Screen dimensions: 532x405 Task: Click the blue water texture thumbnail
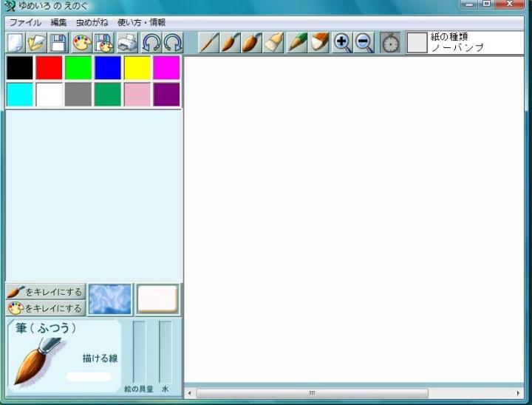110,299
